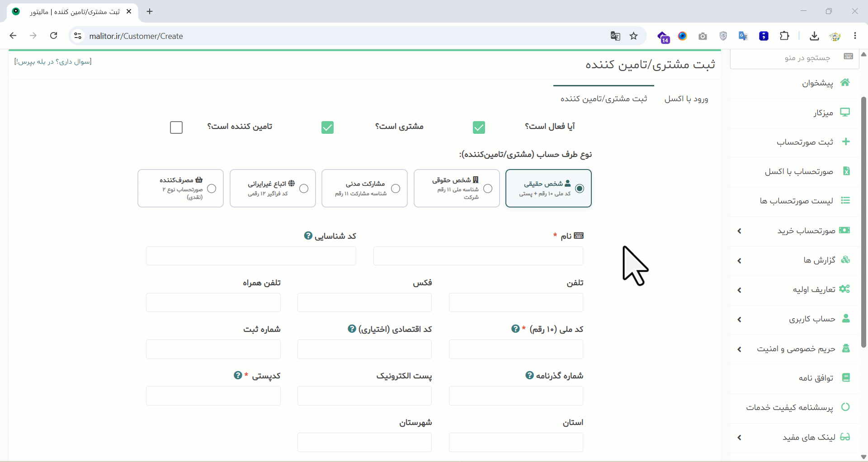Click help icon next to کد شناسایی
The width and height of the screenshot is (868, 462).
tap(308, 236)
